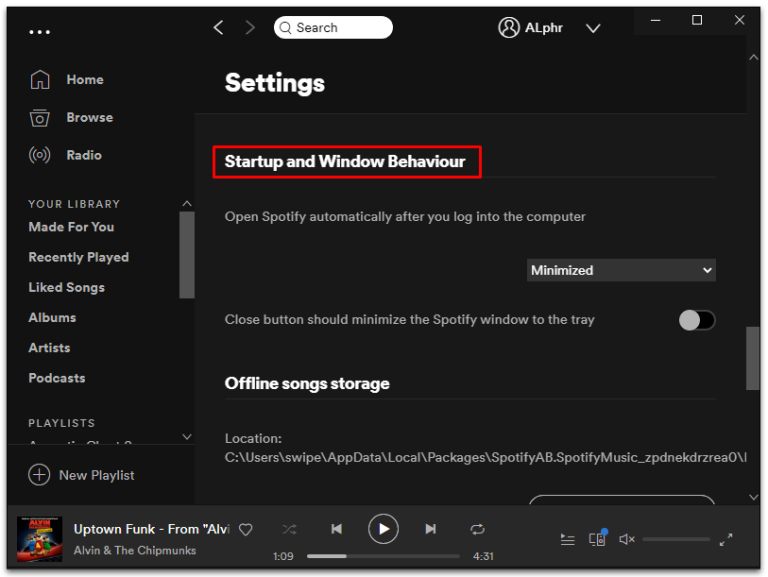Enable the repeat icon

pos(477,529)
